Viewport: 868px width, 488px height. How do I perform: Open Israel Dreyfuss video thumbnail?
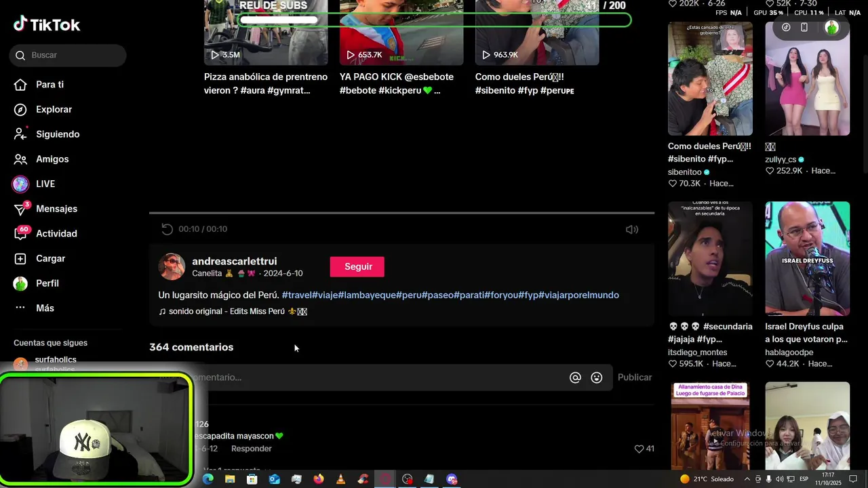(x=807, y=258)
